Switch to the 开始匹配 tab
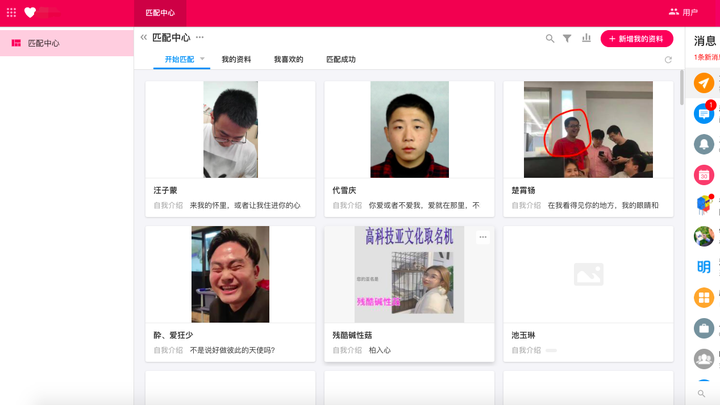Screen dimensions: 720x405 click(180, 59)
